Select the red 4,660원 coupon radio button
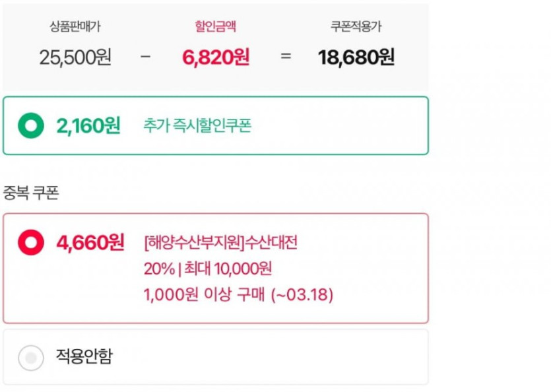The width and height of the screenshot is (551, 392). [x=30, y=242]
